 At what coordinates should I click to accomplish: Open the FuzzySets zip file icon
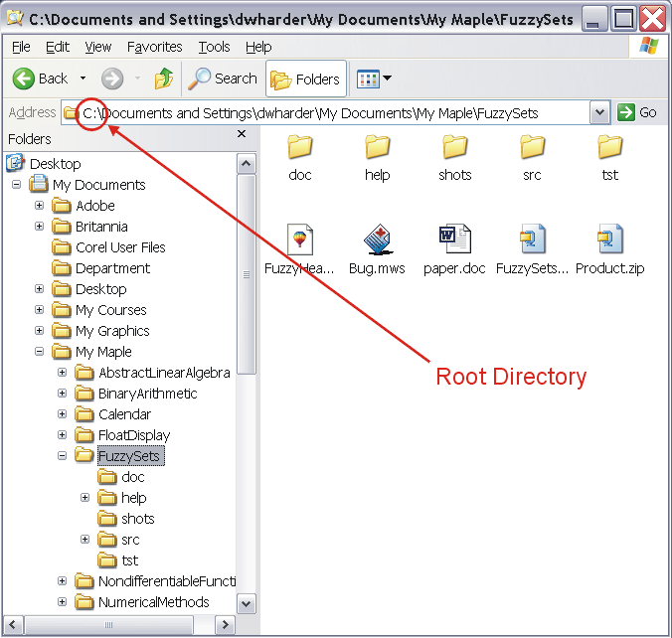[x=532, y=241]
